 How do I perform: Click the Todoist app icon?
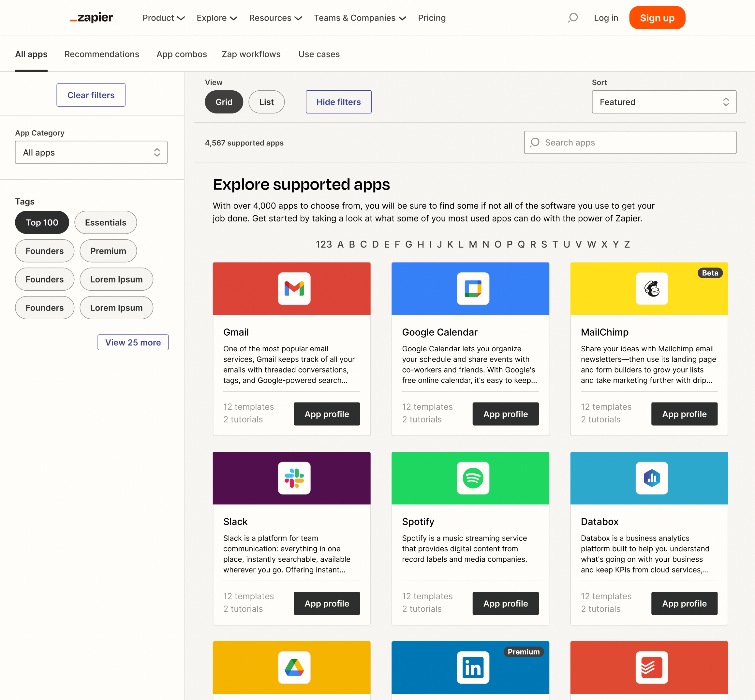pos(652,667)
